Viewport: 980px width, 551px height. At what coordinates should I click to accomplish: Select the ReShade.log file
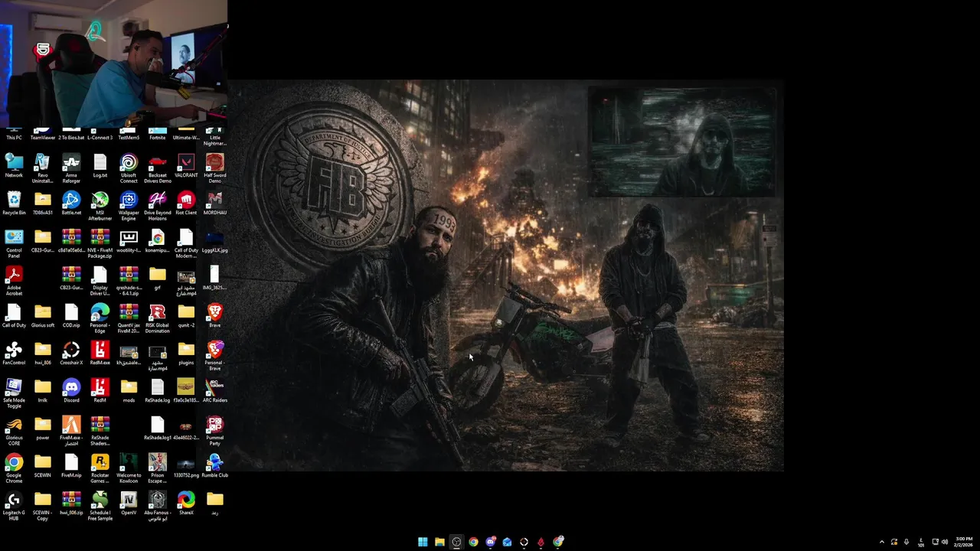tap(158, 391)
